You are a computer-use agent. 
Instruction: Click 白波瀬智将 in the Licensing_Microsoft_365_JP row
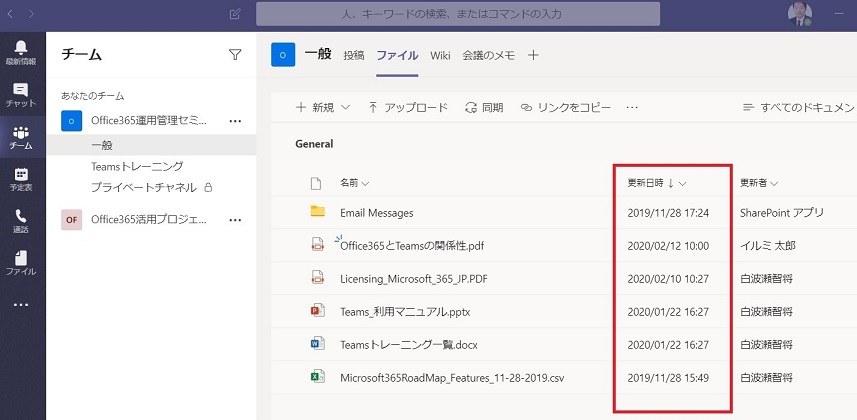click(766, 279)
